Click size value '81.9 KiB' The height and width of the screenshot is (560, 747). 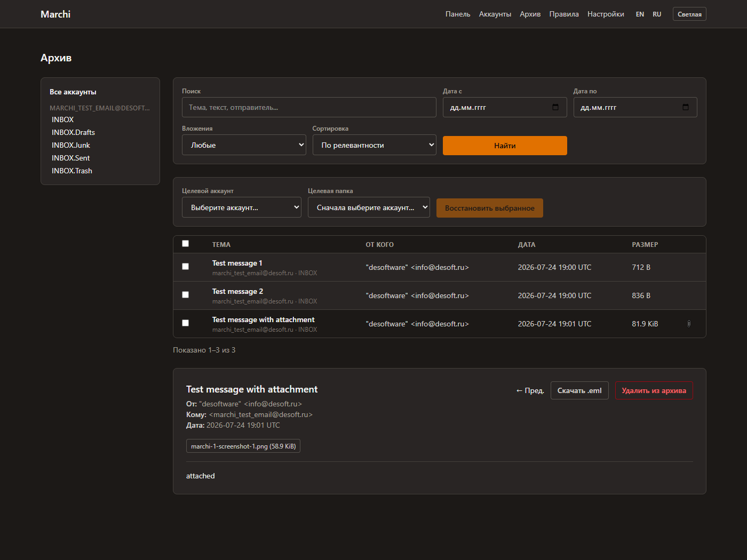pyautogui.click(x=645, y=324)
